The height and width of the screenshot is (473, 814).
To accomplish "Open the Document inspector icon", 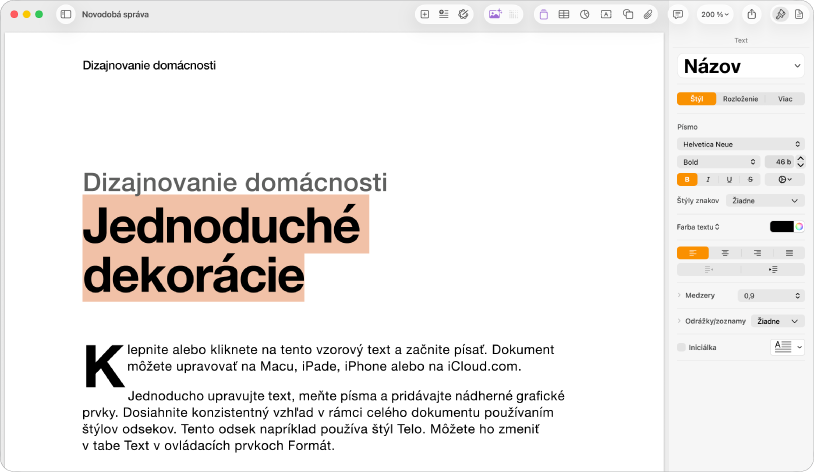I will 799,15.
